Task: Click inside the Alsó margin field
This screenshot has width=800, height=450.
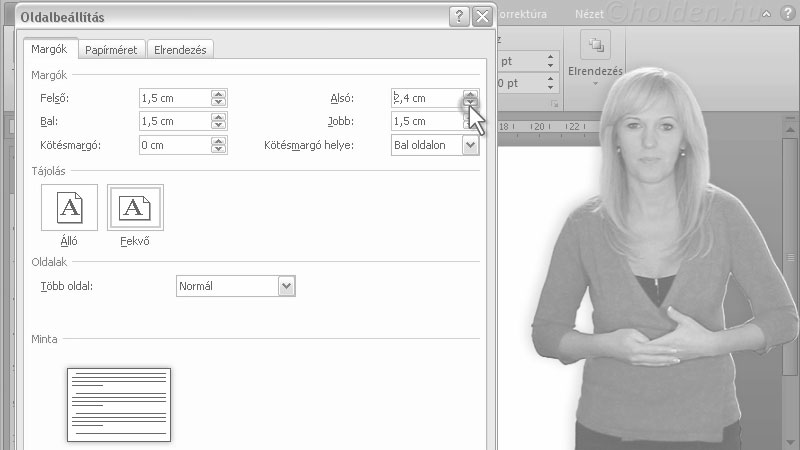Action: [425, 98]
